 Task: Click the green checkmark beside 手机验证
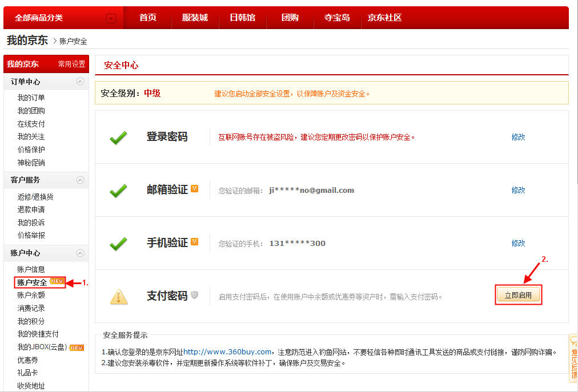[x=118, y=244]
